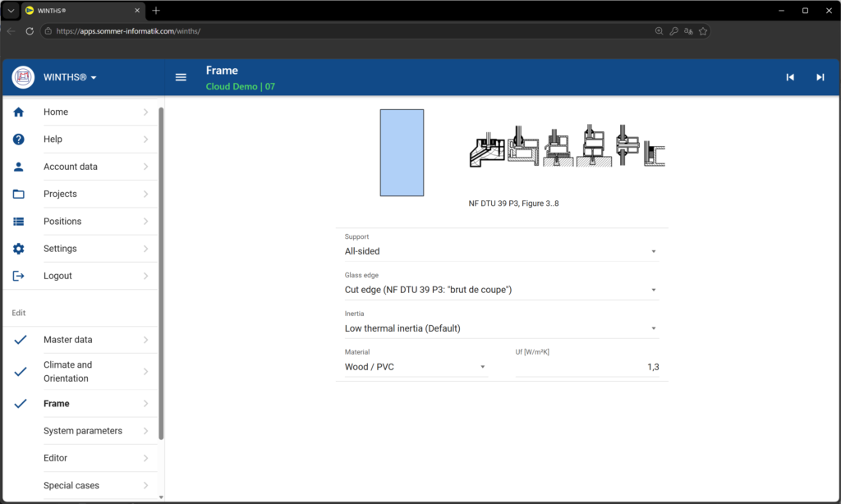The width and height of the screenshot is (841, 504).
Task: Open a new browser tab
Action: (156, 11)
